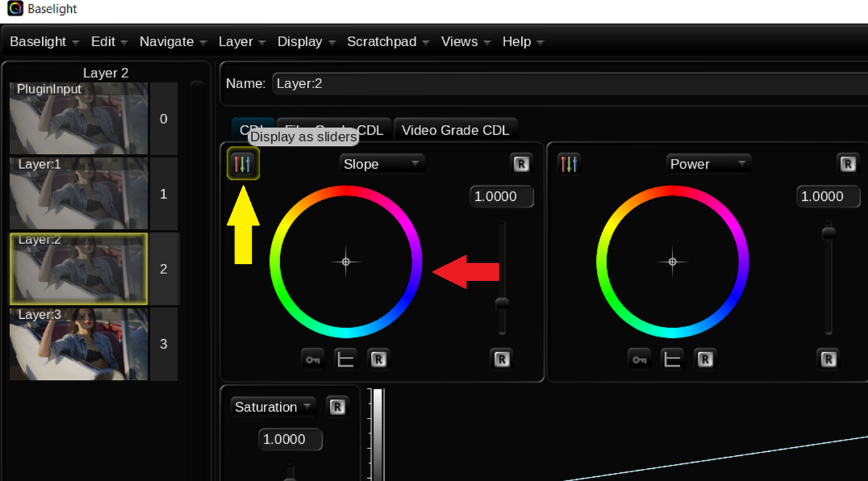Click the Power colour wheel center
The height and width of the screenshot is (481, 868).
pyautogui.click(x=673, y=262)
